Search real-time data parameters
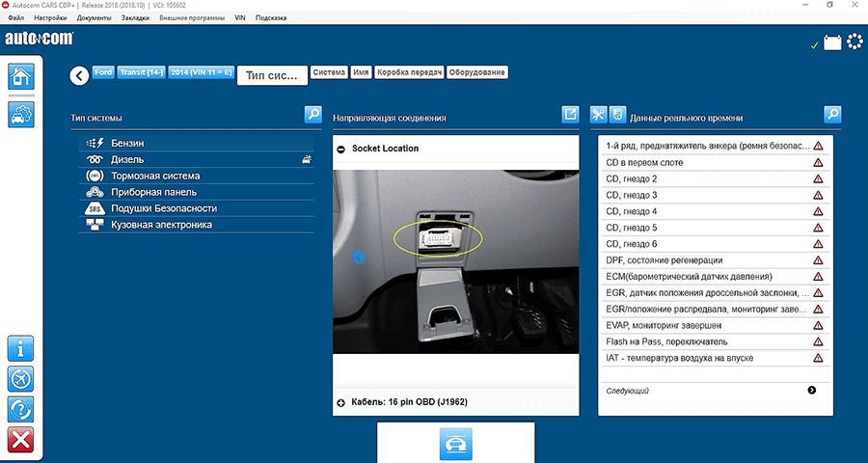Screen dimensions: 868x463 pyautogui.click(x=832, y=115)
